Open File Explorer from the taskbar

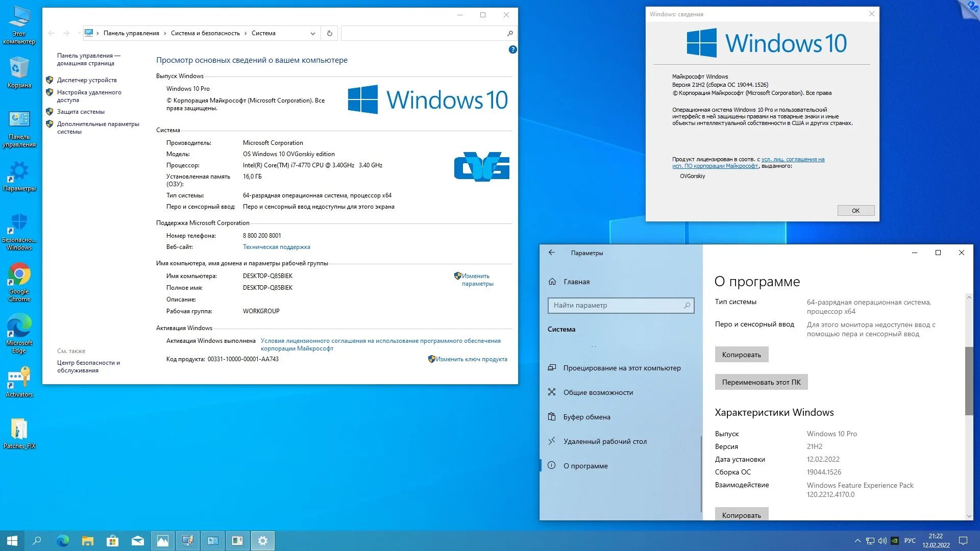88,541
